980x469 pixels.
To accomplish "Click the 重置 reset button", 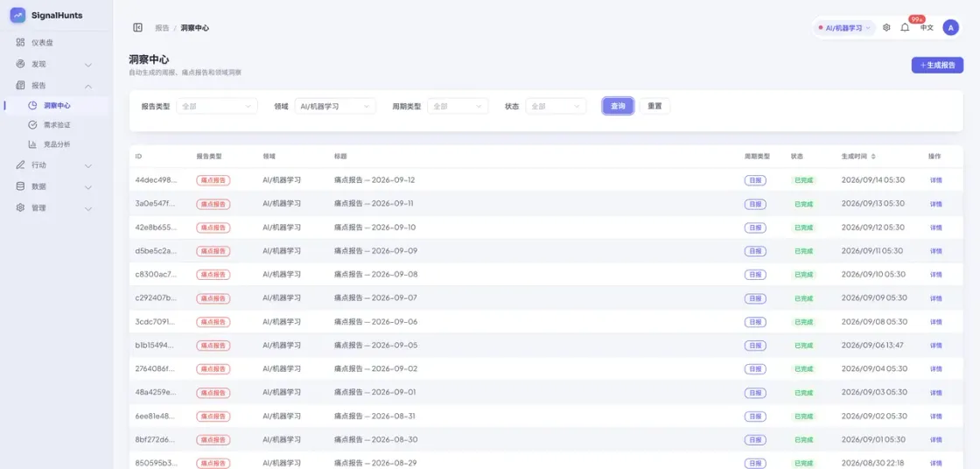I will pos(654,106).
